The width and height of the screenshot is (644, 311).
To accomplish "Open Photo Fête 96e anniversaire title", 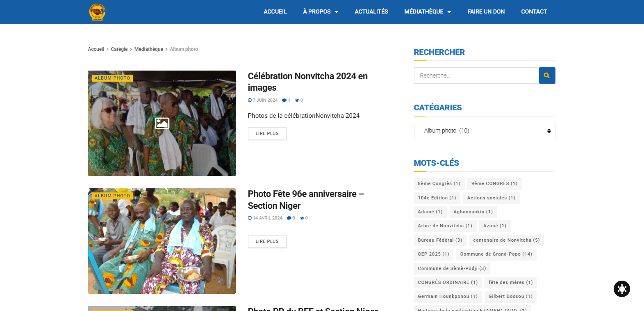I will (x=306, y=199).
